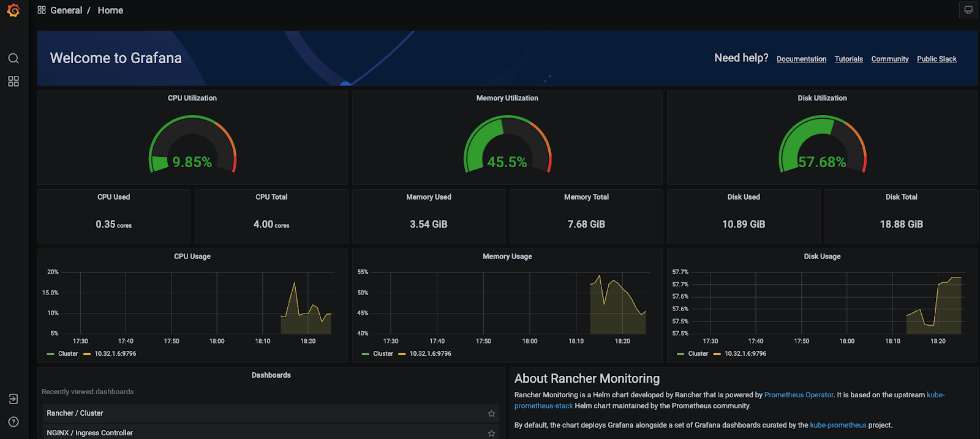Image resolution: width=980 pixels, height=439 pixels.
Task: Click the Welcome to Grafana heading
Action: 116,58
